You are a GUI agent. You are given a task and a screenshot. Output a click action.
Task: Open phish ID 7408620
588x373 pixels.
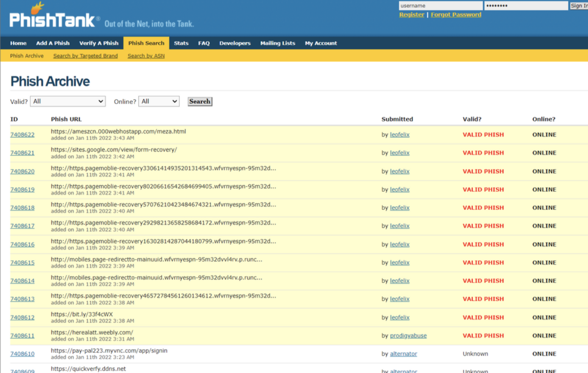tap(22, 171)
